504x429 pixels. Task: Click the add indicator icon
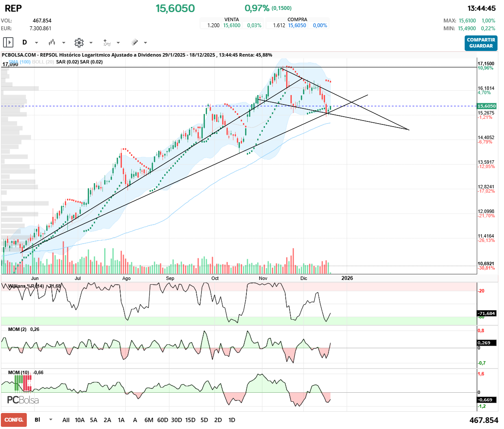click(x=107, y=42)
